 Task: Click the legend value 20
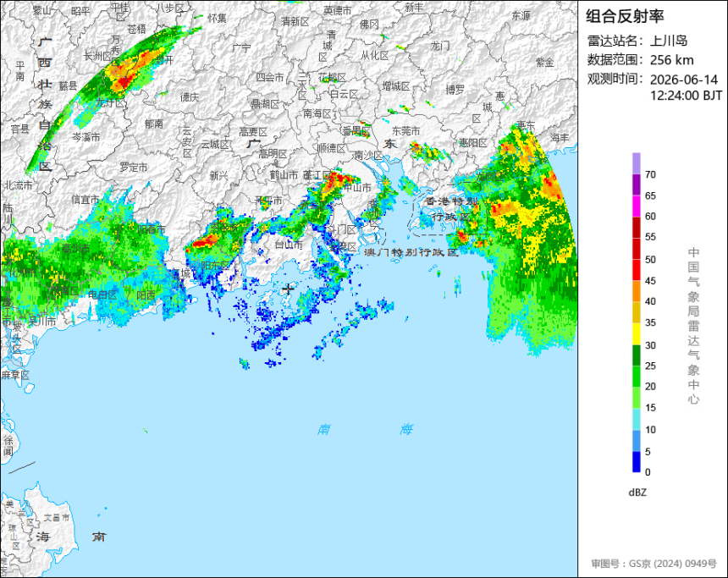(650, 386)
